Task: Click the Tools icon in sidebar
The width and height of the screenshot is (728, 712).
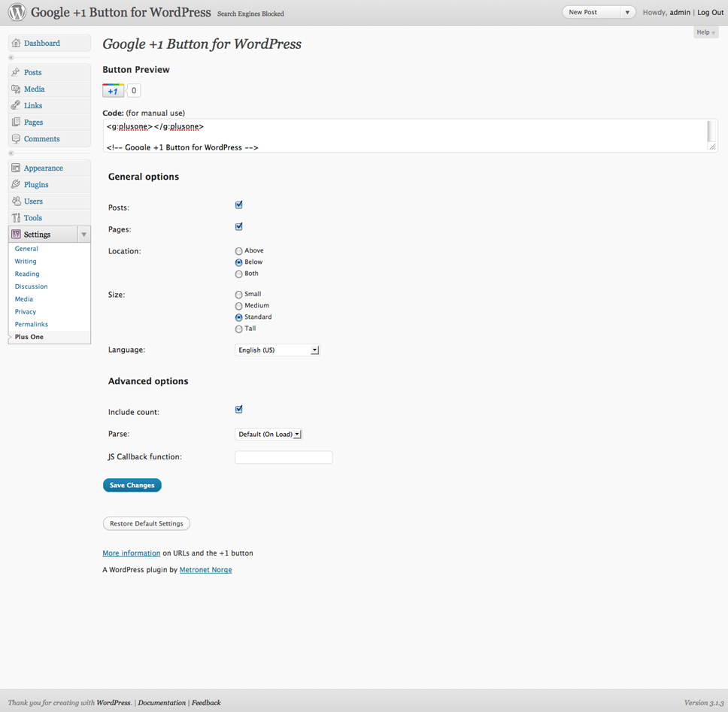Action: pos(16,218)
